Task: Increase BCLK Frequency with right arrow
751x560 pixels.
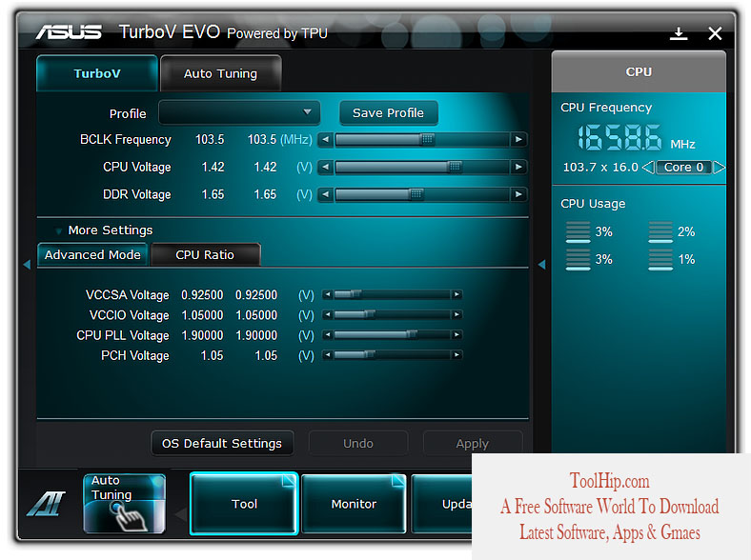Action: click(x=518, y=139)
